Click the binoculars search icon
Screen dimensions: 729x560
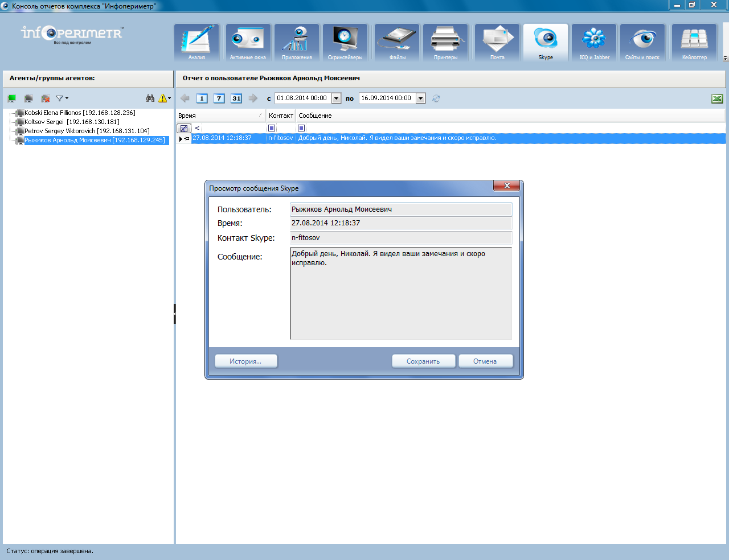150,98
